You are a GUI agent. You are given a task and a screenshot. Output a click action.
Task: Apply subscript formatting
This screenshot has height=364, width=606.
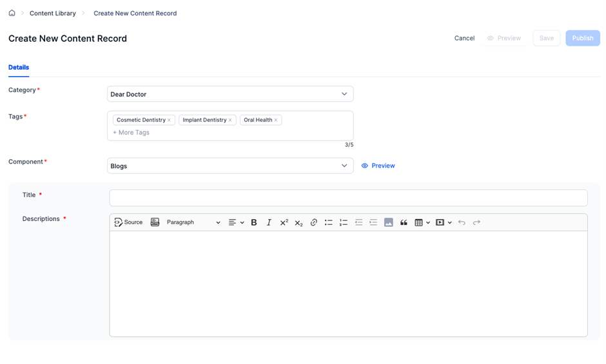click(x=298, y=222)
